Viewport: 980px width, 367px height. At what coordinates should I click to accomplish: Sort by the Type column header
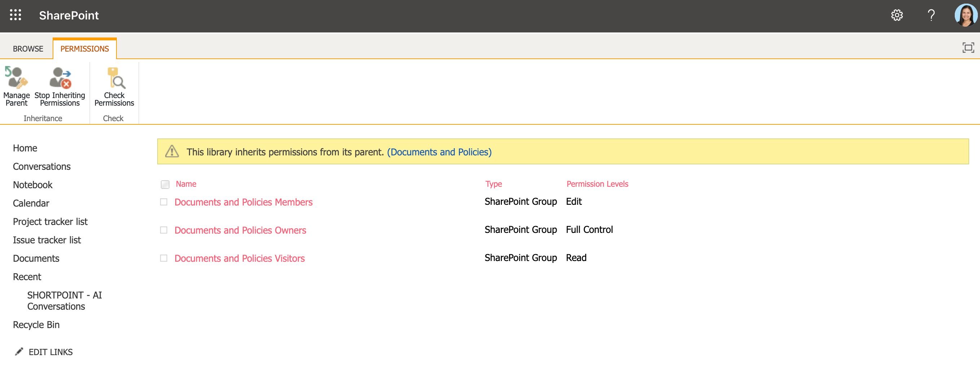pos(494,184)
